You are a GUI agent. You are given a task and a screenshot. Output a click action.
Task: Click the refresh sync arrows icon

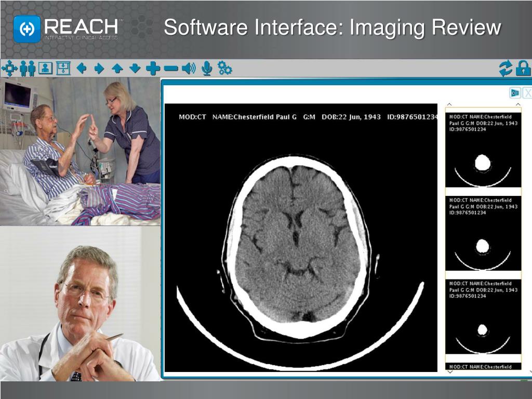[506, 68]
